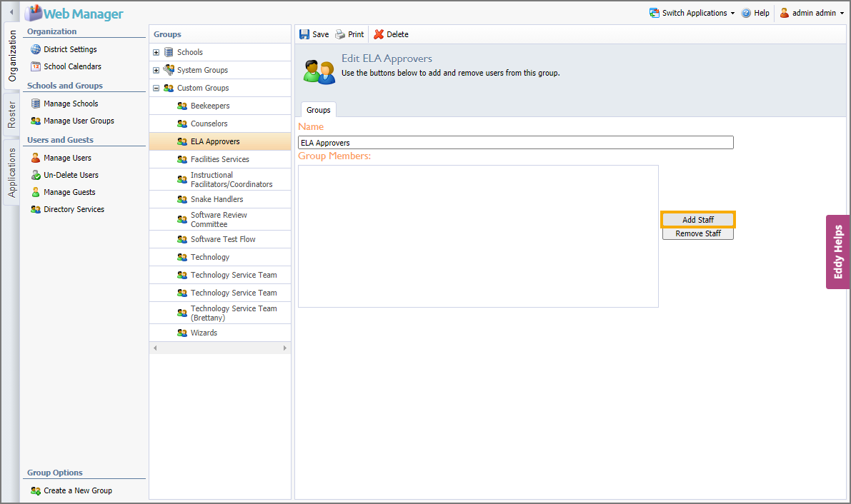Click the School Calendars calendar icon
This screenshot has height=504, width=851.
[x=36, y=66]
